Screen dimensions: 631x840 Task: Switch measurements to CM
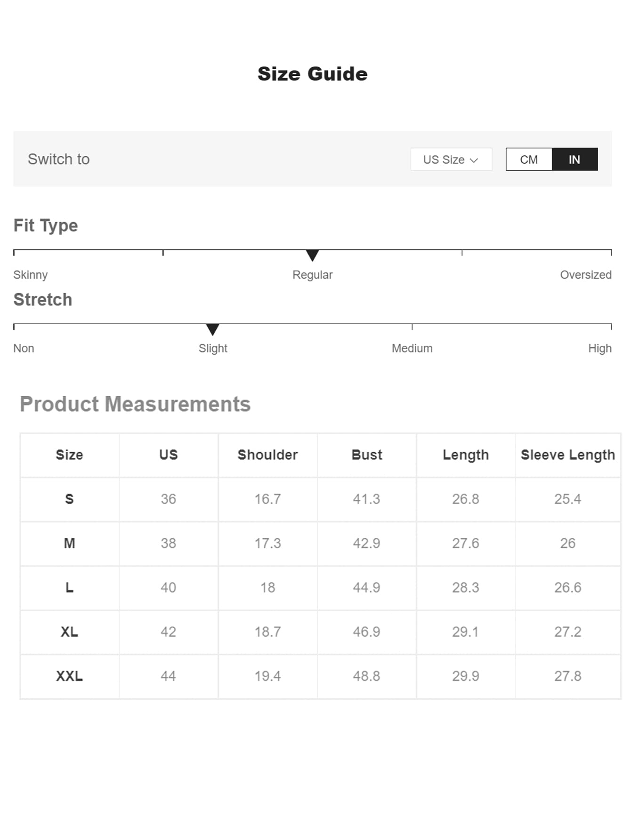click(x=529, y=160)
